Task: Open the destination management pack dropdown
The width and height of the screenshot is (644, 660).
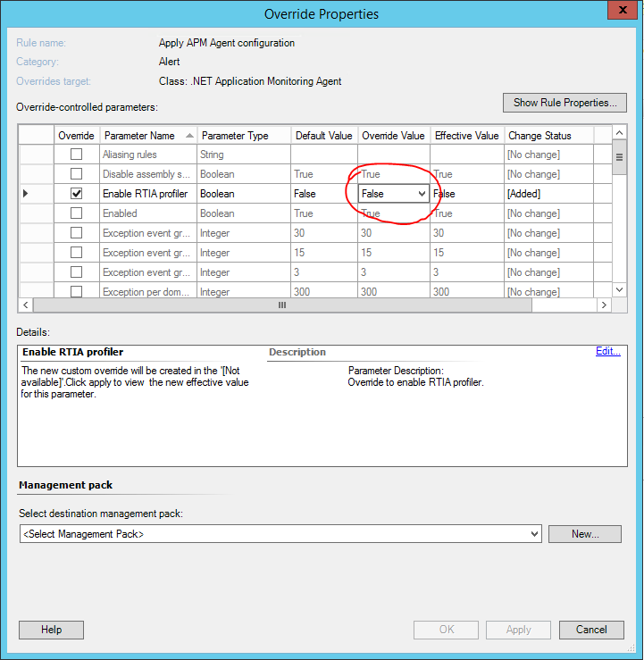Action: coord(534,534)
